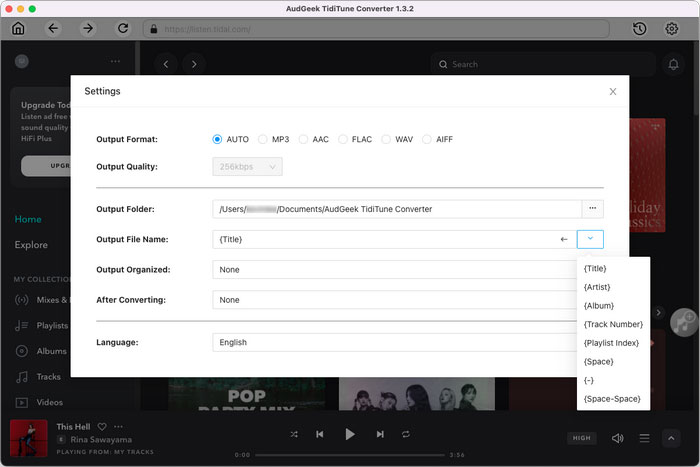Image resolution: width=700 pixels, height=467 pixels.
Task: Open the After Converting dropdown
Action: tap(395, 300)
